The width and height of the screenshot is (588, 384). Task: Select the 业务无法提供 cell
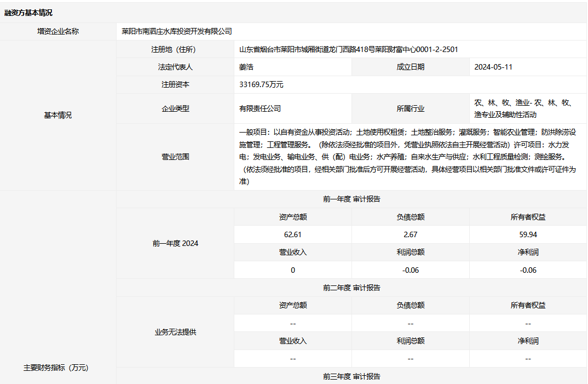tap(175, 332)
